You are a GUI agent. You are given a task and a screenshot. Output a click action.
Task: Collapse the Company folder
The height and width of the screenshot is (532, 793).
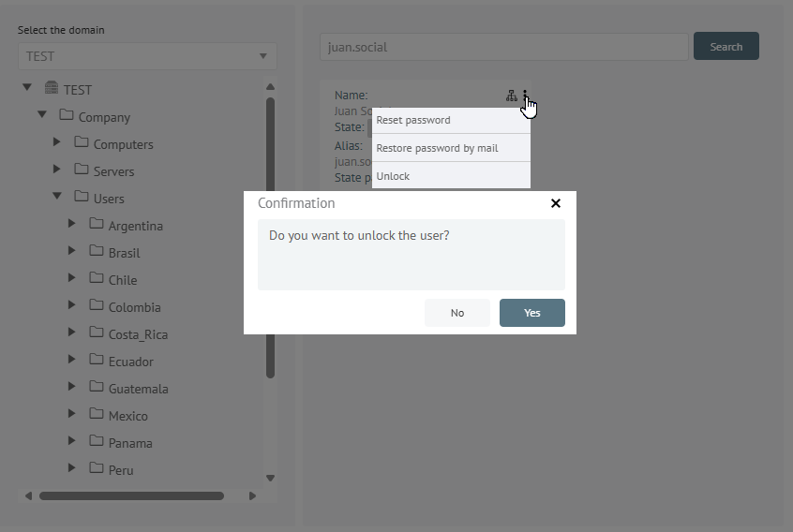[x=42, y=115]
